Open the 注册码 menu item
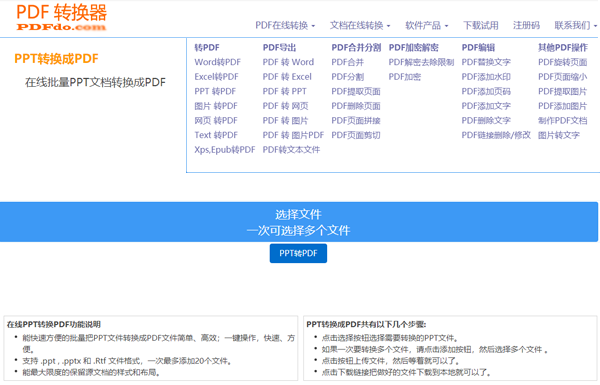Screen dimensions: 600x385 coord(526,26)
